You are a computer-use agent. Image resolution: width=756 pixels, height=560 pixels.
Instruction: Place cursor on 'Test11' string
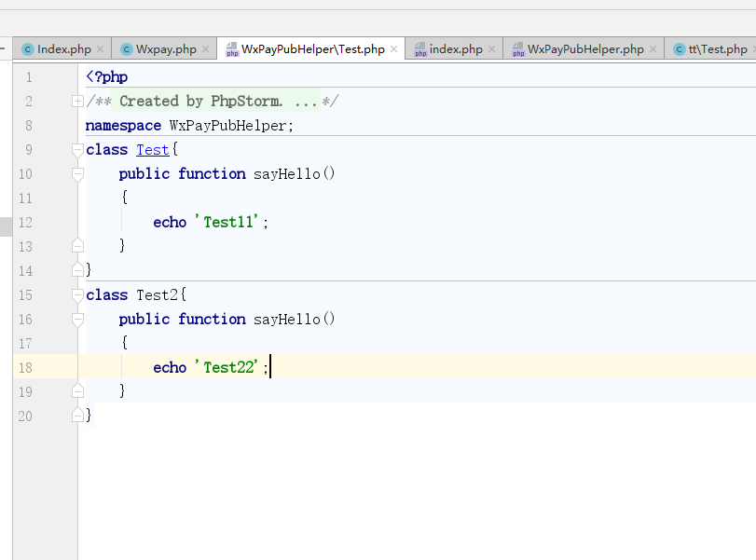tap(229, 222)
